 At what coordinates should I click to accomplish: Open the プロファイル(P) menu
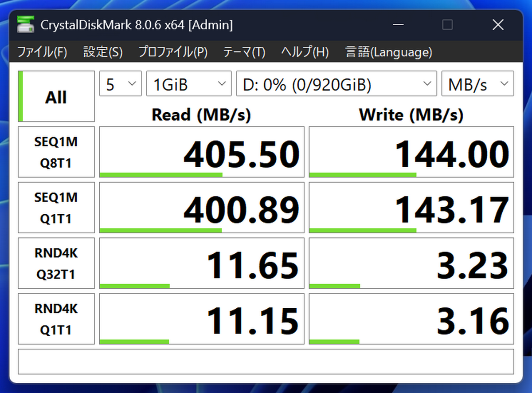click(173, 52)
